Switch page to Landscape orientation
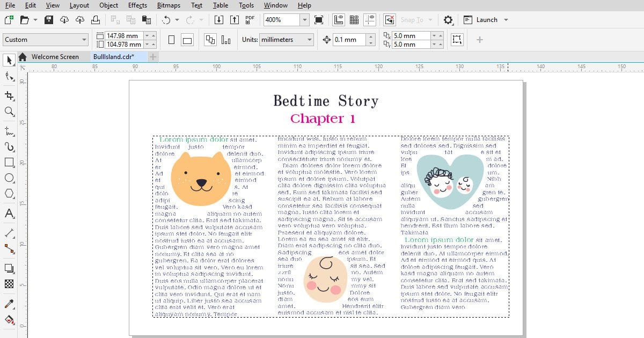This screenshot has width=644, height=338. [187, 40]
